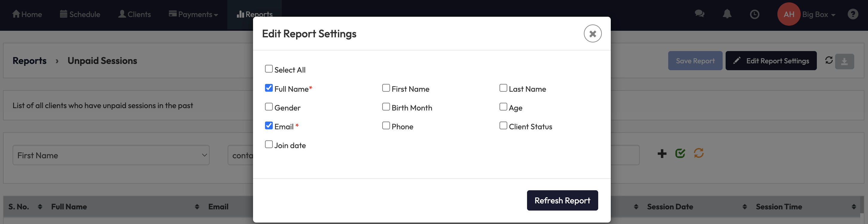The image size is (868, 224).
Task: Open the Big Box account dropdown
Action: pyautogui.click(x=818, y=14)
